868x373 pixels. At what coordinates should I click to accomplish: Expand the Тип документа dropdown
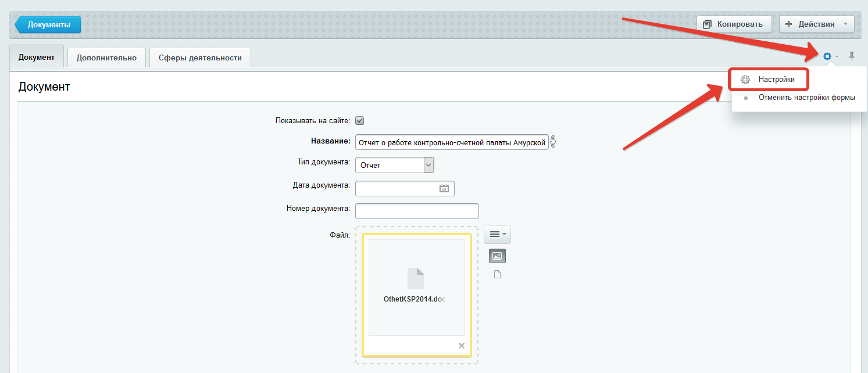428,165
